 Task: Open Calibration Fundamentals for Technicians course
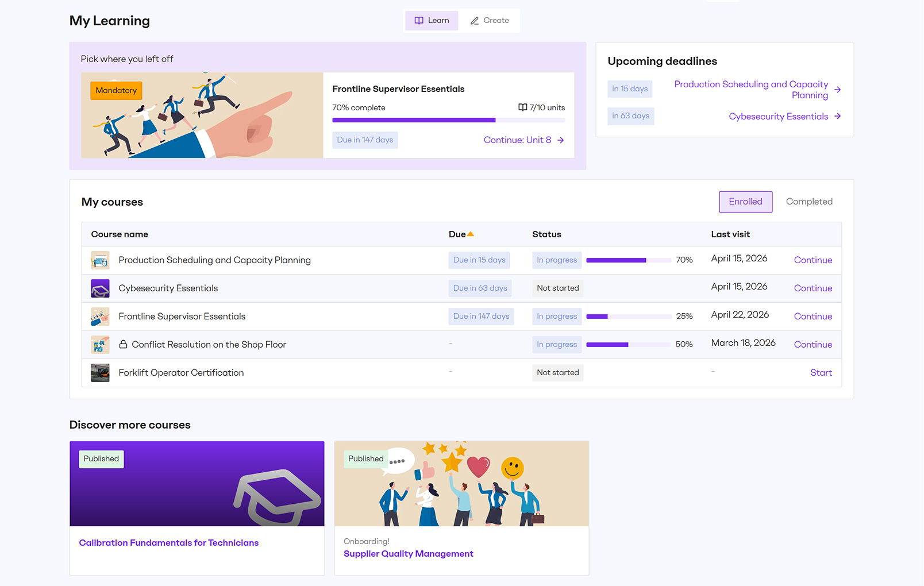click(x=168, y=542)
